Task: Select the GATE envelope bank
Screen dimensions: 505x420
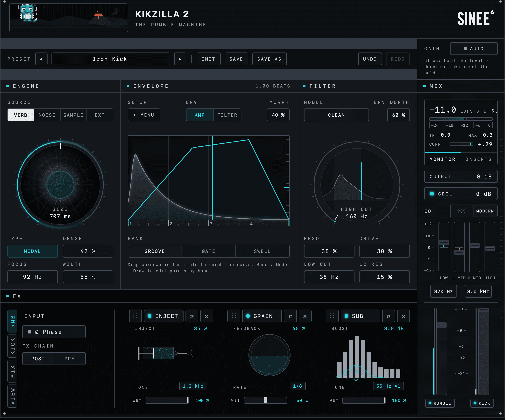Action: 208,251
